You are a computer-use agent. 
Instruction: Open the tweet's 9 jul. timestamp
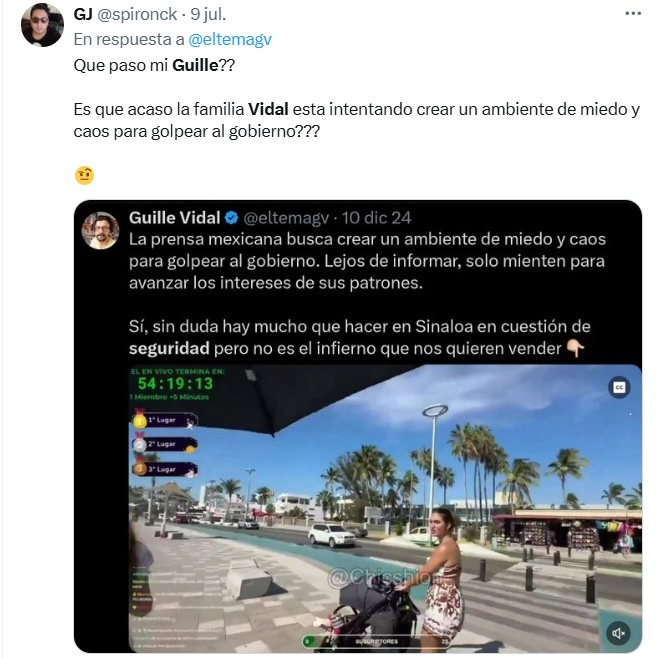pos(208,14)
